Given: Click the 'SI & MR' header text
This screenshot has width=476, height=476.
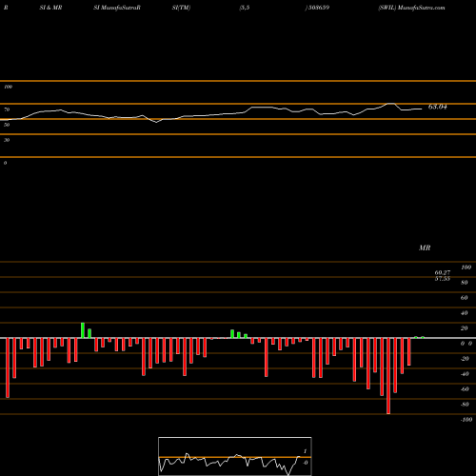Looking at the screenshot, I should point(50,8).
